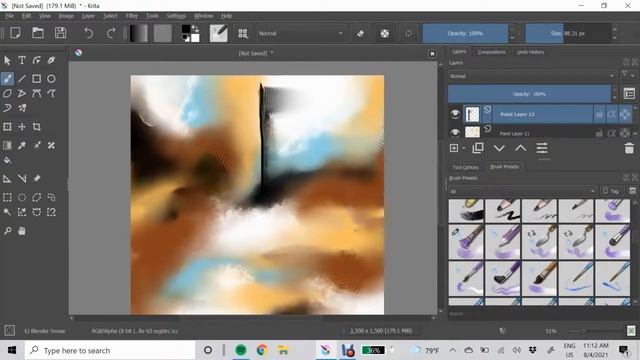Redo the last action
This screenshot has height=360, width=640.
coord(111,33)
